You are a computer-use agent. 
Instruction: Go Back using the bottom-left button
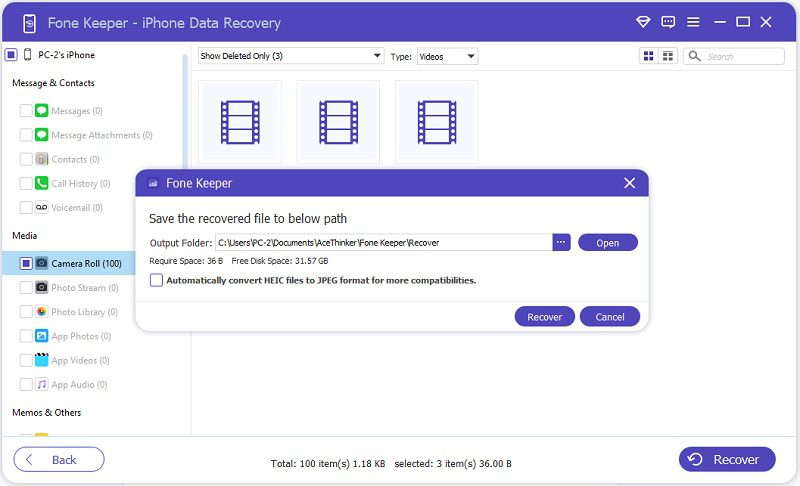pos(59,459)
